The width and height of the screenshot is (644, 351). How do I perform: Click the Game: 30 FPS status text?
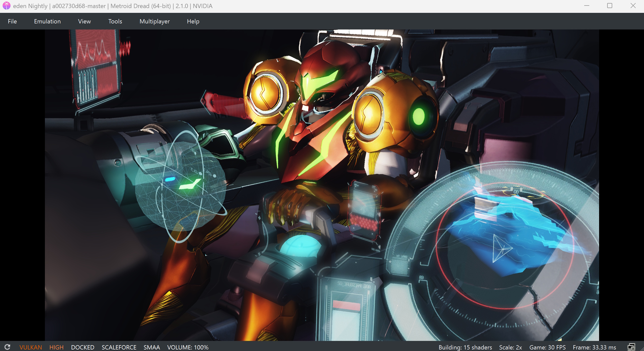547,347
